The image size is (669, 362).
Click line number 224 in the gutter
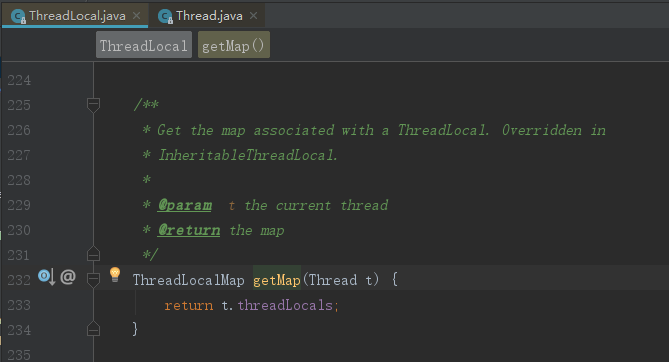pyautogui.click(x=19, y=80)
